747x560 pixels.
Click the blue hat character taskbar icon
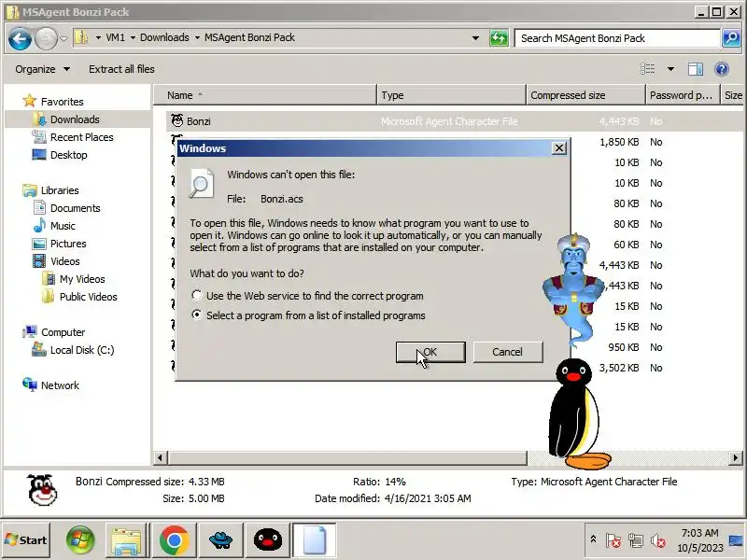tap(220, 540)
